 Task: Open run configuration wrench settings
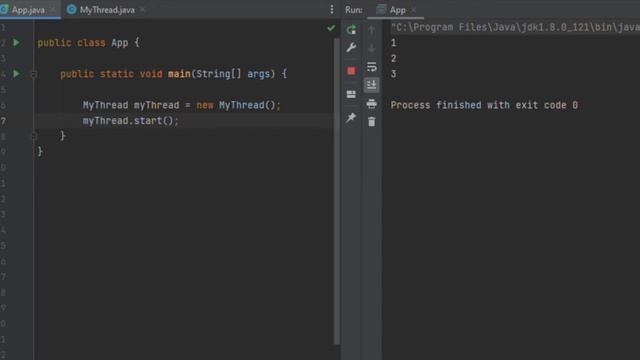click(x=351, y=47)
